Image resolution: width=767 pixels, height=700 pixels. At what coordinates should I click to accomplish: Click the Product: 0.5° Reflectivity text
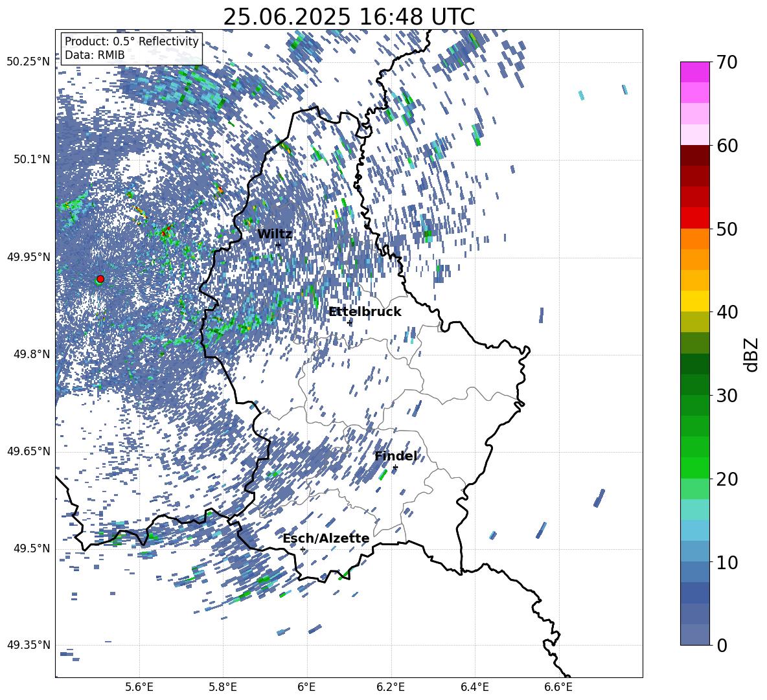(x=132, y=41)
